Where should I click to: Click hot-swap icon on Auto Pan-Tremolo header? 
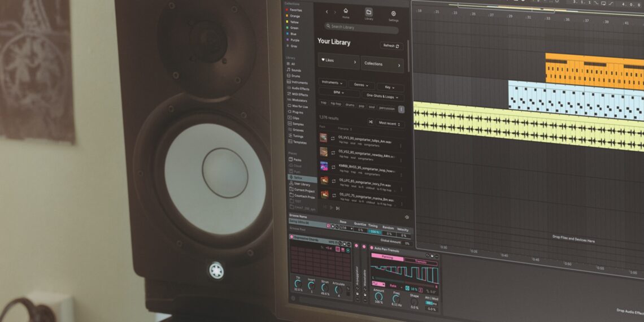click(428, 255)
